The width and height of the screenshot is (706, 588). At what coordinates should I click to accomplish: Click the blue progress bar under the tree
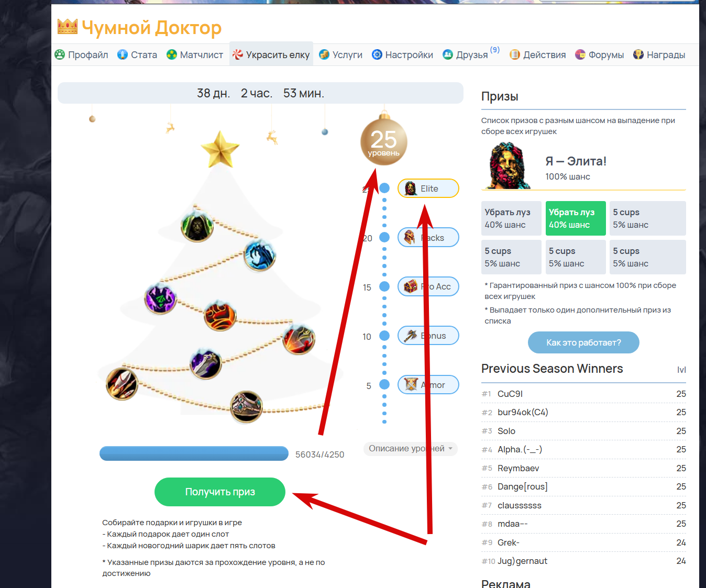click(x=194, y=453)
